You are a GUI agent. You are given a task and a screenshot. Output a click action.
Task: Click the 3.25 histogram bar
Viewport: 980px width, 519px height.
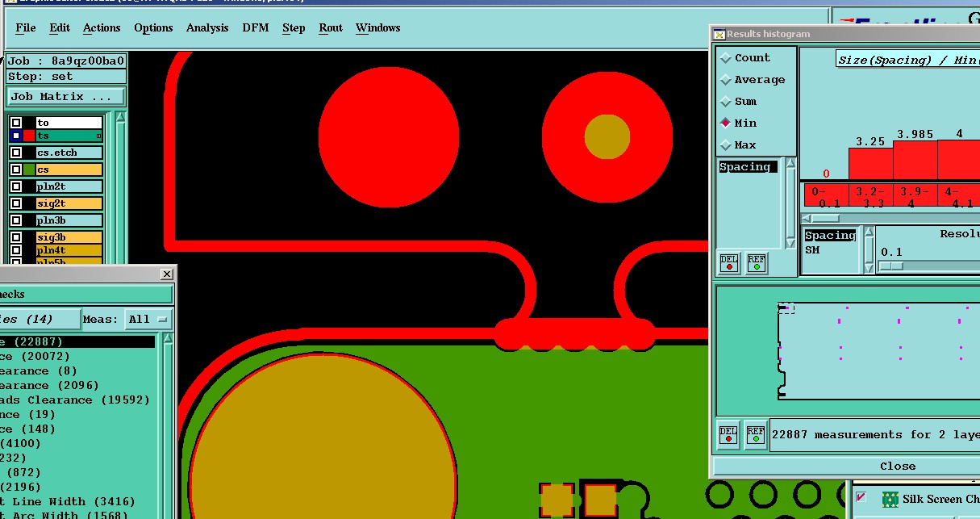point(870,163)
